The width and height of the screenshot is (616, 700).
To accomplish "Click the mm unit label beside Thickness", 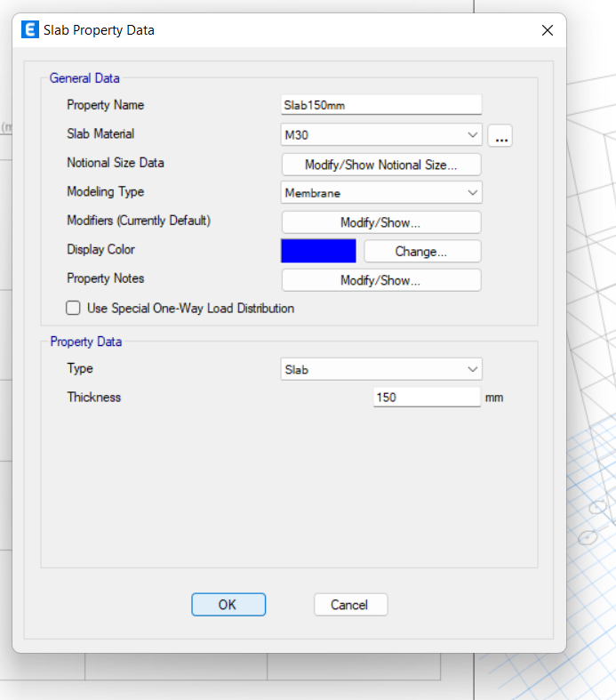I will click(494, 398).
